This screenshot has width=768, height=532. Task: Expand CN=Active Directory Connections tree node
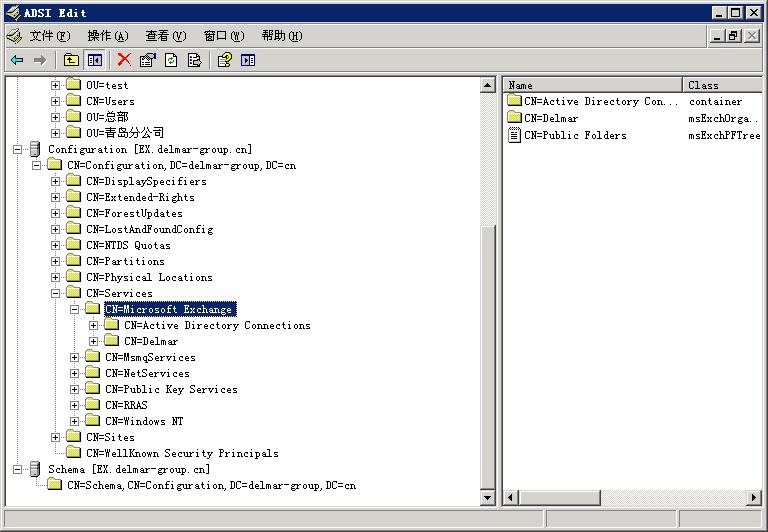pyautogui.click(x=94, y=325)
